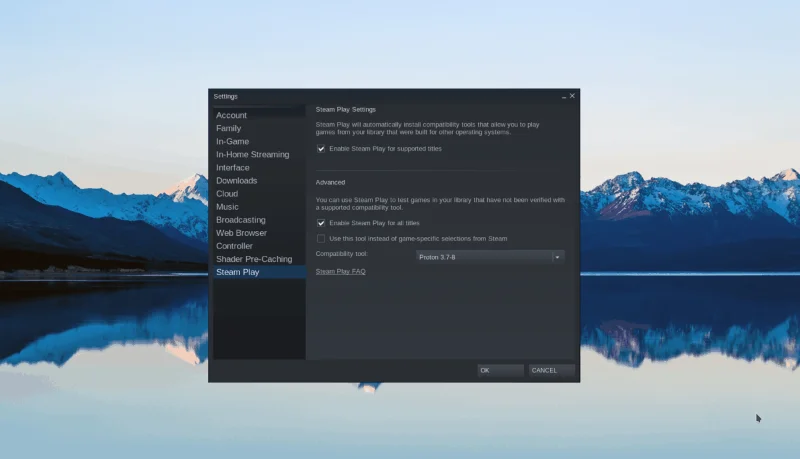800x459 pixels.
Task: Open Web Browser settings
Action: (x=259, y=233)
